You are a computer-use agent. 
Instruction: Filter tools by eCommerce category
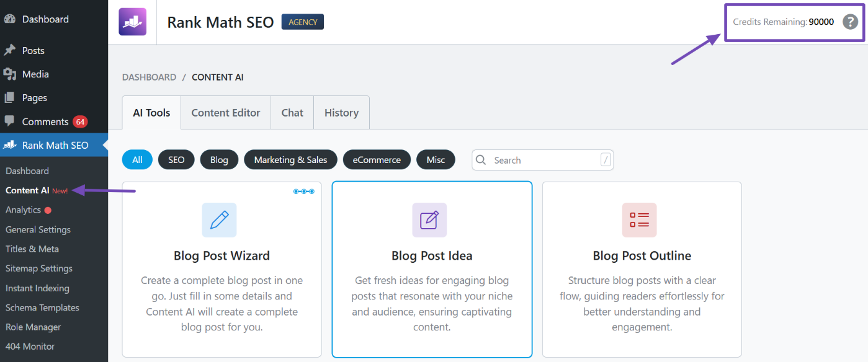pos(377,160)
